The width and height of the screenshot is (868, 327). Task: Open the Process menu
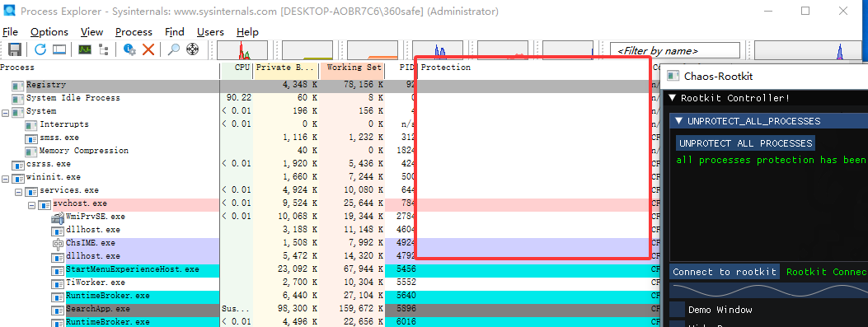coord(134,32)
